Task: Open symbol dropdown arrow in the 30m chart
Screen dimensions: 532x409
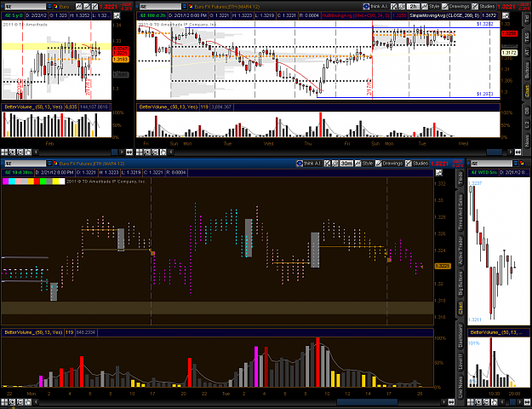Action: click(x=50, y=164)
